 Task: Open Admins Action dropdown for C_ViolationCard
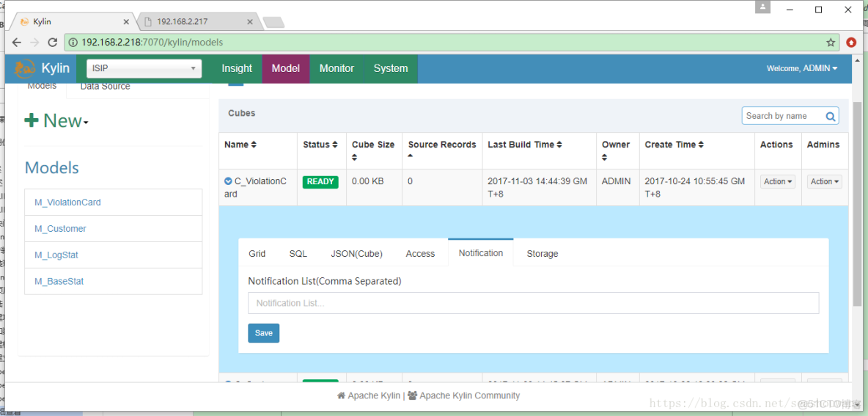point(825,182)
